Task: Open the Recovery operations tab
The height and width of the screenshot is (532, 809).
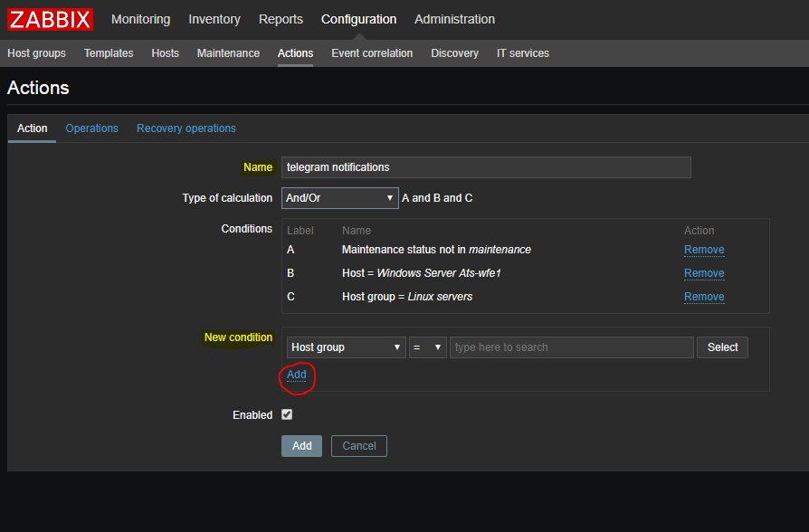Action: [186, 128]
